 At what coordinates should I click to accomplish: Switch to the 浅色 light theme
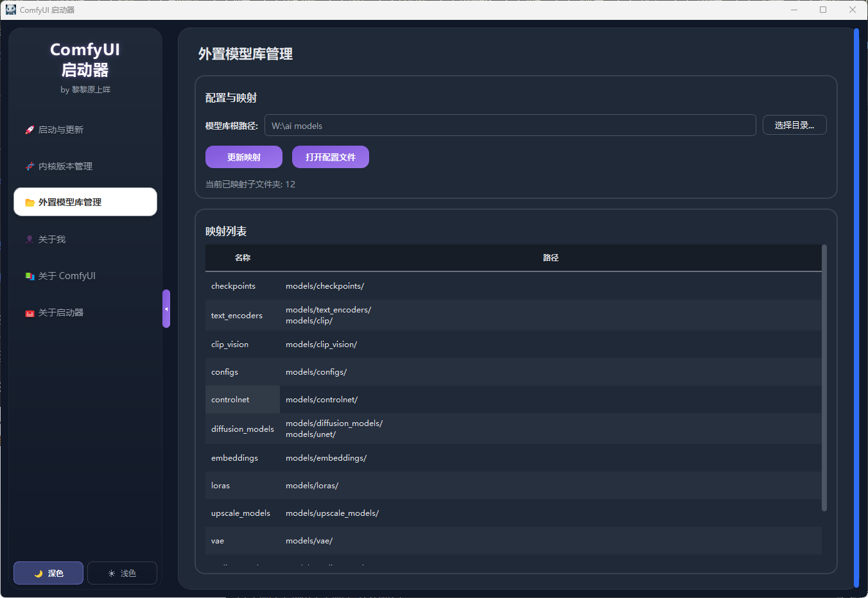pos(122,573)
